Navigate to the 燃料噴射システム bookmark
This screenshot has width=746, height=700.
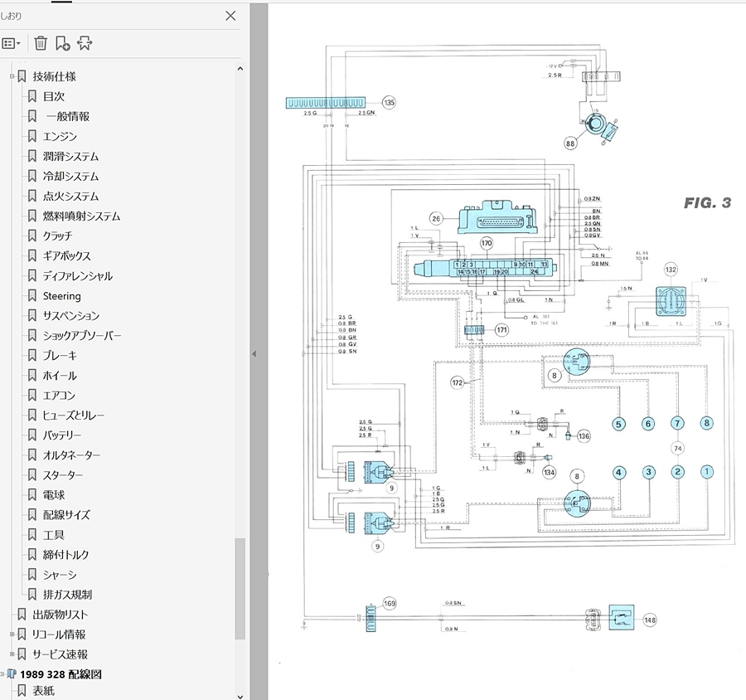coord(82,216)
